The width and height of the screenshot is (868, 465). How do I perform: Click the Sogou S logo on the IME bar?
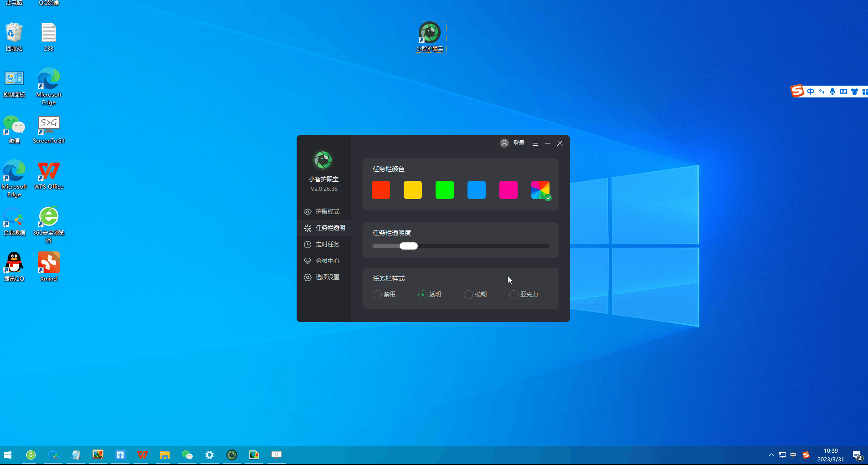[x=797, y=91]
